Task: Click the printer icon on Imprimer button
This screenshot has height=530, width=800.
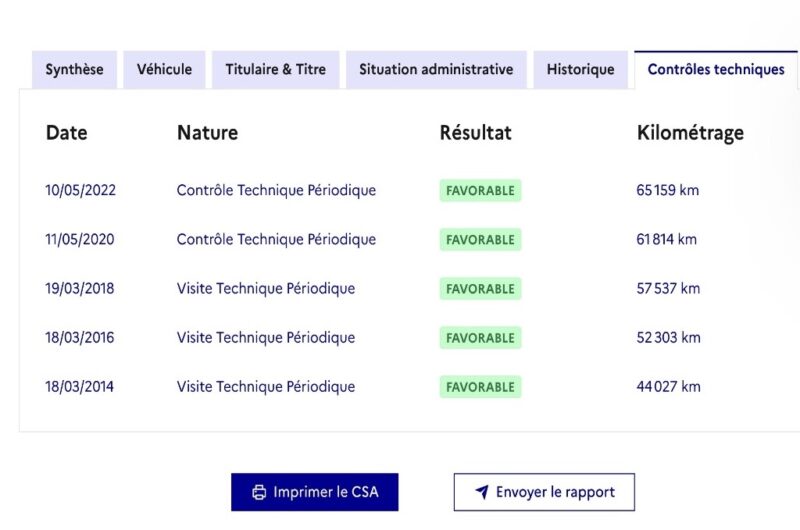Action: 259,492
